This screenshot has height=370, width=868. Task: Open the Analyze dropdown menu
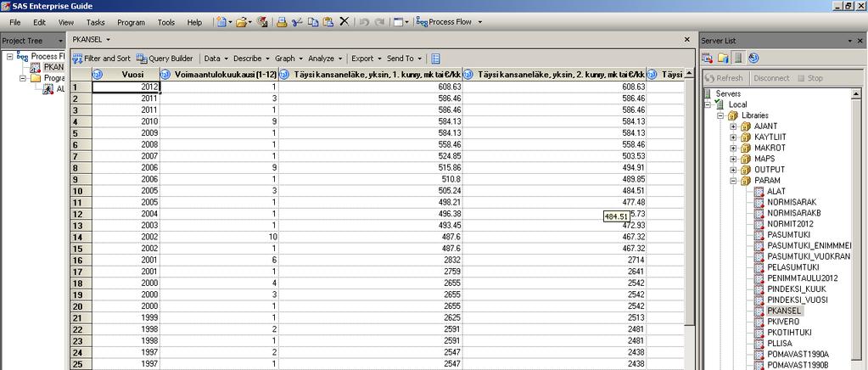click(x=326, y=59)
